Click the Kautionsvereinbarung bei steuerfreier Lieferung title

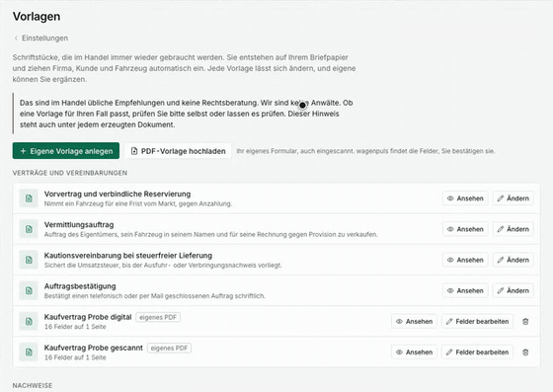click(x=128, y=255)
